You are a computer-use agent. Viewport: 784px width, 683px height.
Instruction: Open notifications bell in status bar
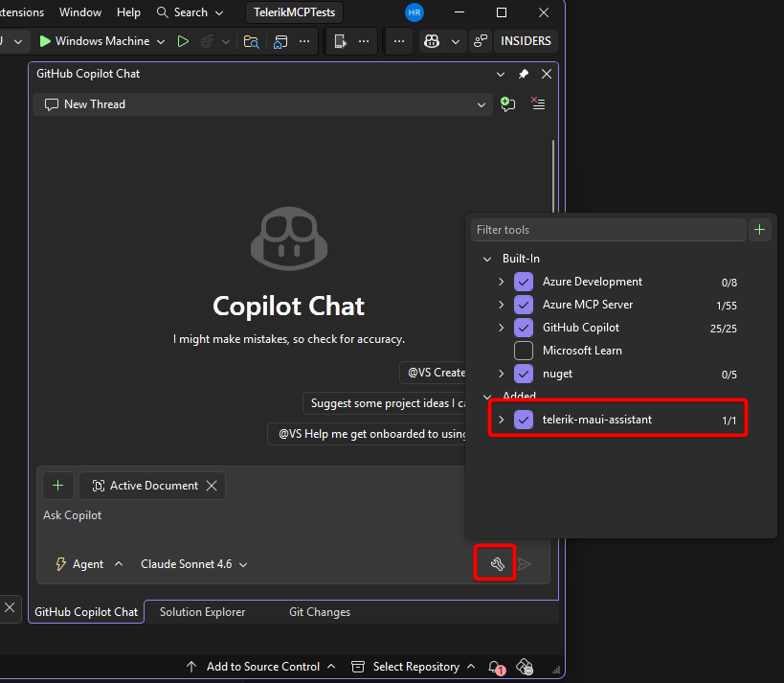(496, 667)
